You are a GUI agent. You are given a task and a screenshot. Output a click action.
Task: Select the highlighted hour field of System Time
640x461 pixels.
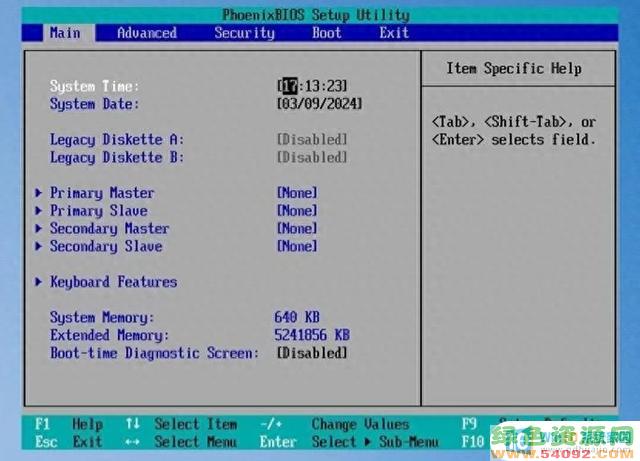pyautogui.click(x=290, y=86)
